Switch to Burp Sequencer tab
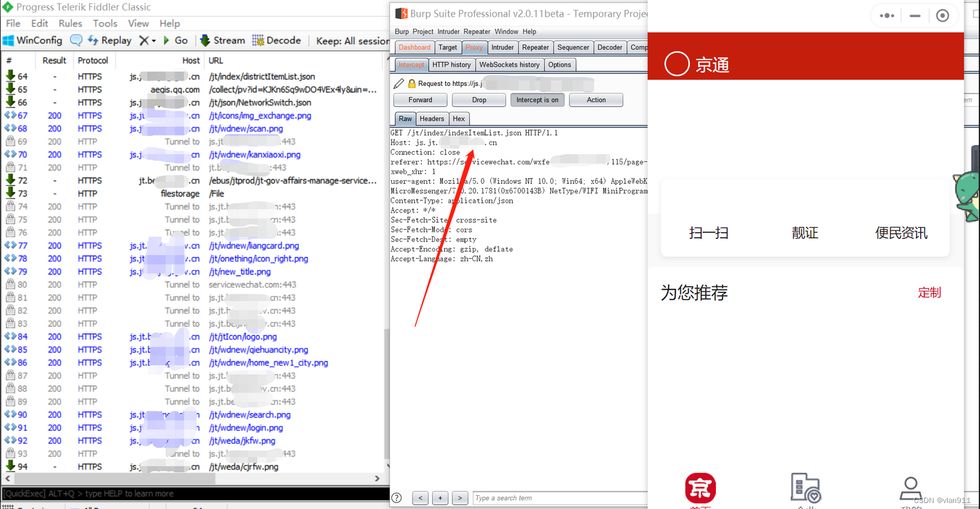 pos(573,47)
